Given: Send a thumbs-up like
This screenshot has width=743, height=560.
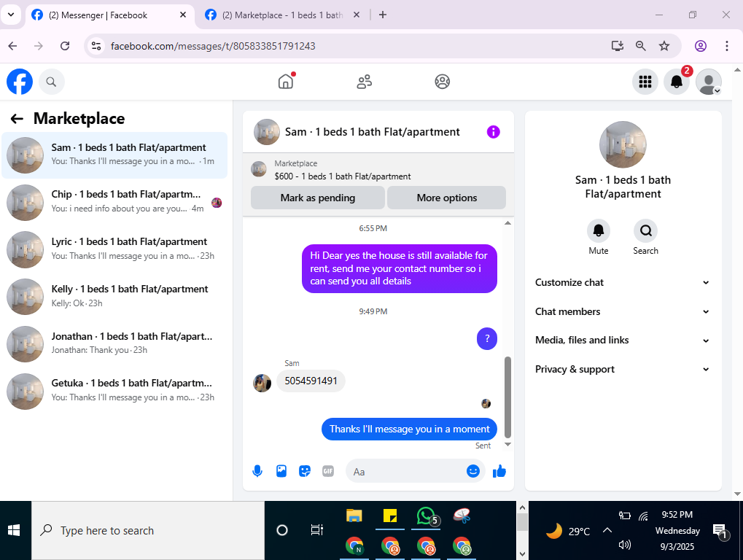Looking at the screenshot, I should 499,471.
